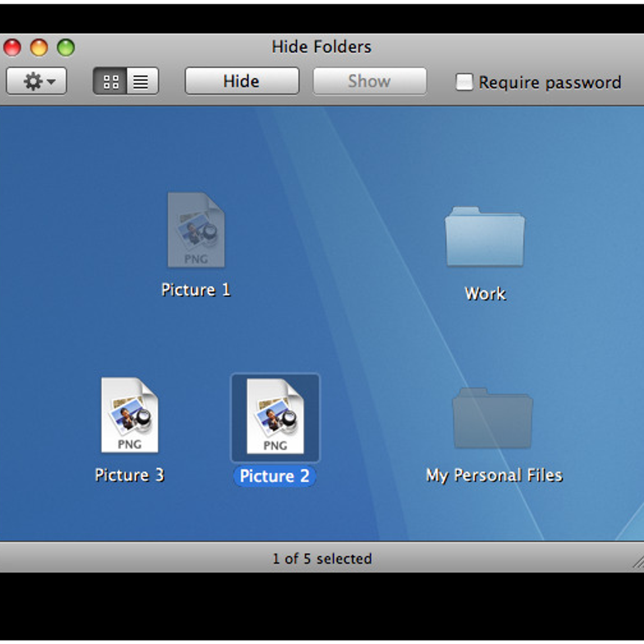Select the Work folder icon
This screenshot has height=644, width=644.
pos(485,236)
